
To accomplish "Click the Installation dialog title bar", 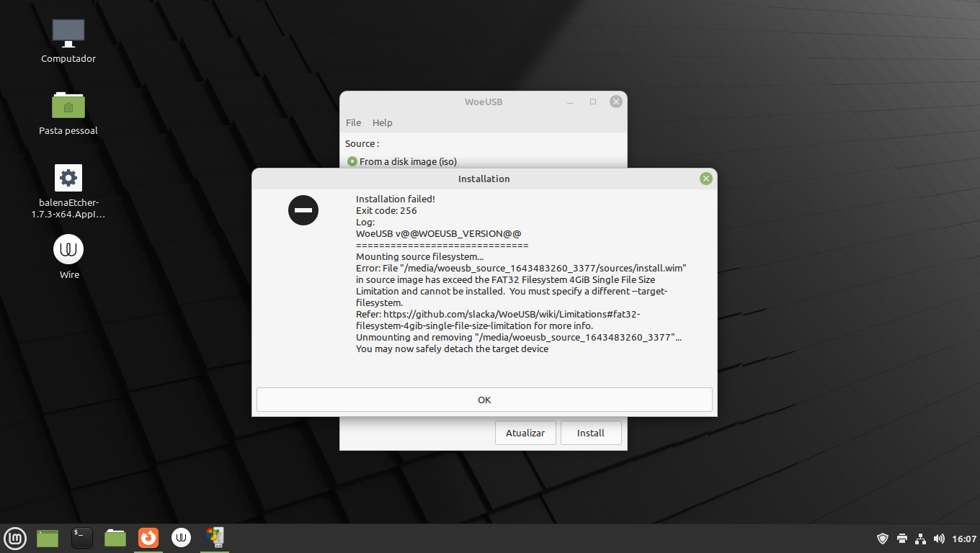I will click(484, 179).
